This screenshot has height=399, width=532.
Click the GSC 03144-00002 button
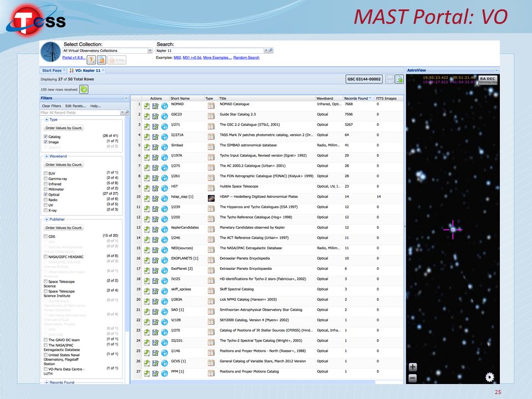[x=364, y=79]
